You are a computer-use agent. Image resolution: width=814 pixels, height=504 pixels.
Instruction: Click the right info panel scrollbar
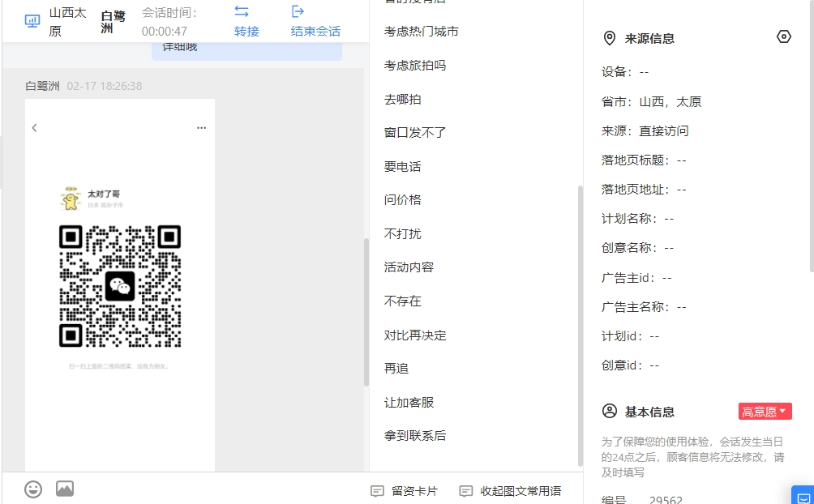[812, 136]
